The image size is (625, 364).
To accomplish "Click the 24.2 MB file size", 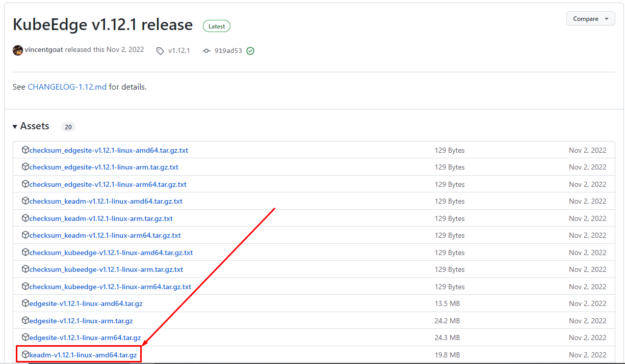I will coord(447,321).
